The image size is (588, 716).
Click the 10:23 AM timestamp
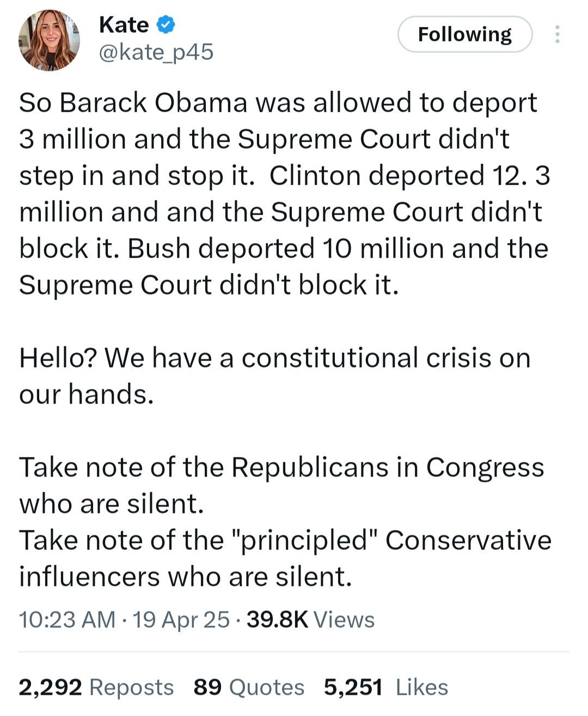click(67, 620)
